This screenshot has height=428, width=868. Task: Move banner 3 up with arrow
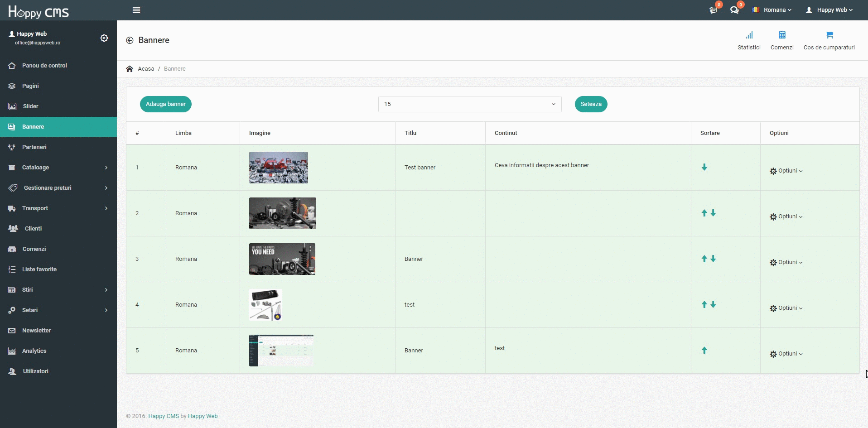click(704, 259)
